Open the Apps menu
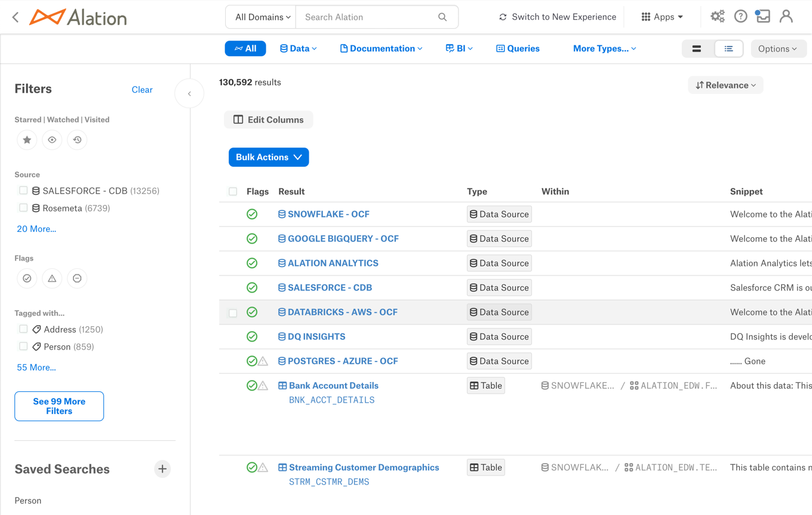 coord(662,17)
